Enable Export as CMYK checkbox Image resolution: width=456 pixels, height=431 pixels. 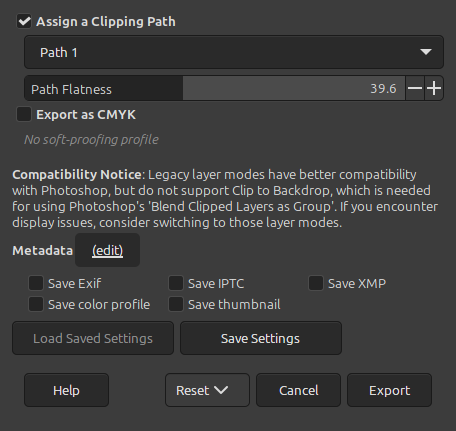[x=24, y=114]
